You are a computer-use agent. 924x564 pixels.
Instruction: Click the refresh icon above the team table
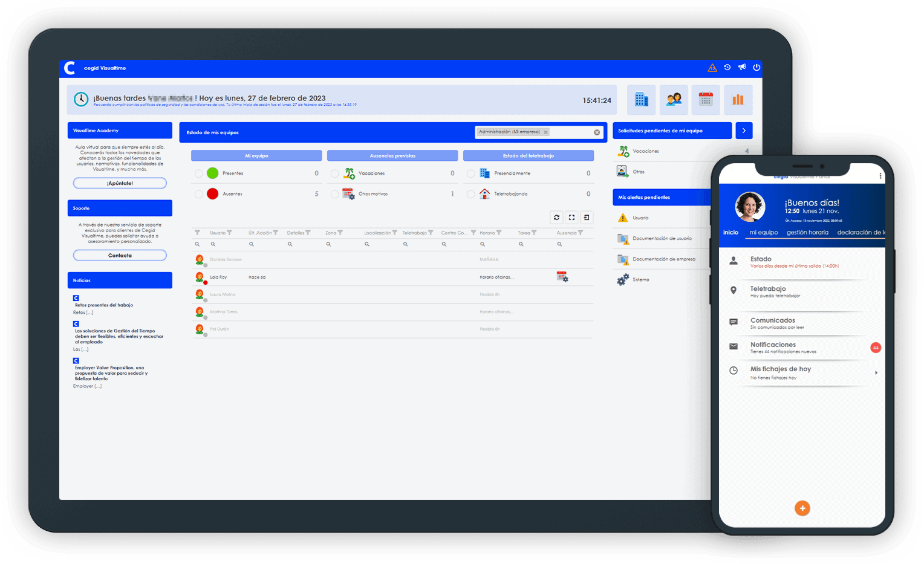pyautogui.click(x=556, y=217)
